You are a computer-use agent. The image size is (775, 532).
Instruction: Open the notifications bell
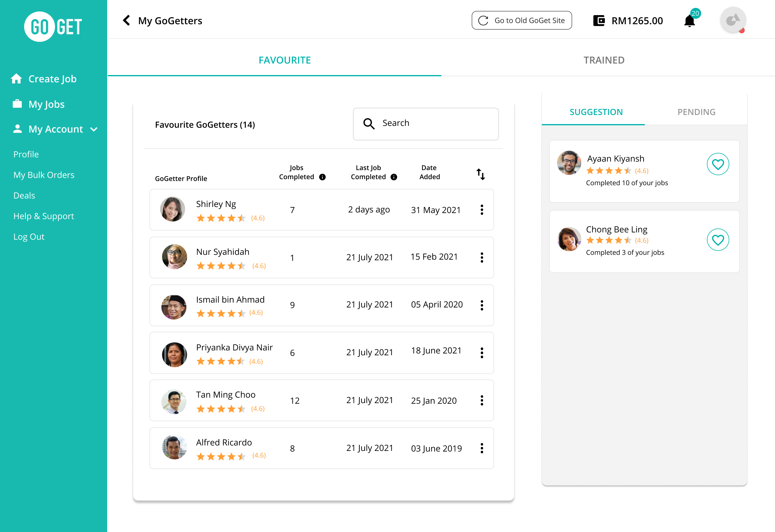pos(689,21)
